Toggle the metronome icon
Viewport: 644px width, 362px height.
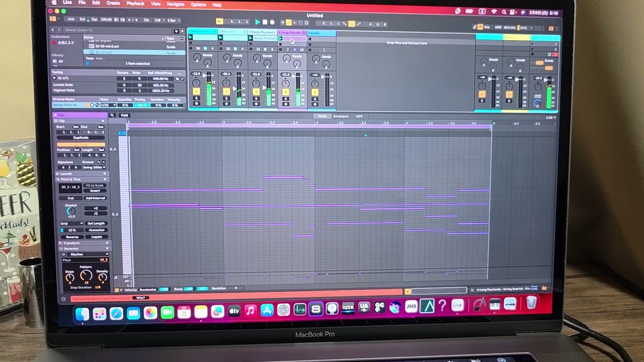click(x=159, y=20)
